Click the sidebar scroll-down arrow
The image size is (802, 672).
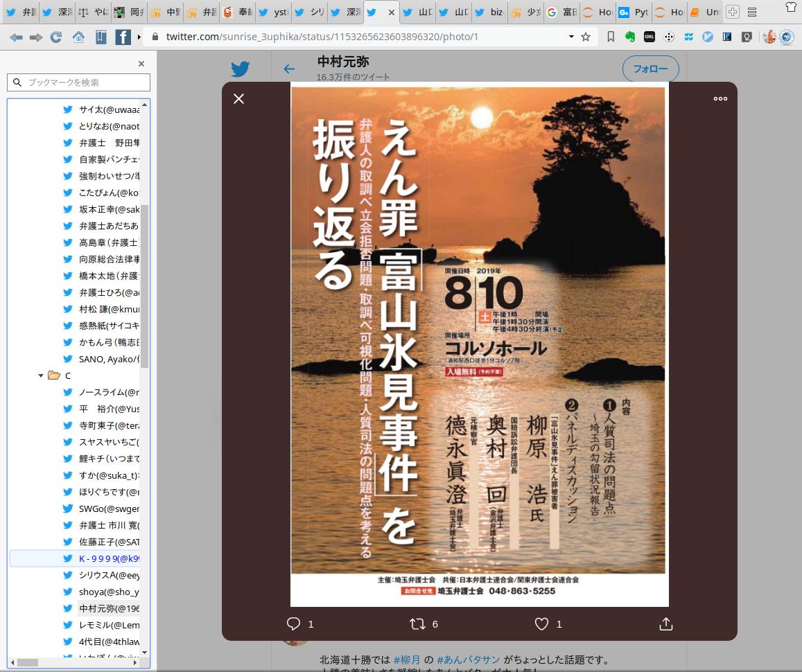click(x=144, y=653)
